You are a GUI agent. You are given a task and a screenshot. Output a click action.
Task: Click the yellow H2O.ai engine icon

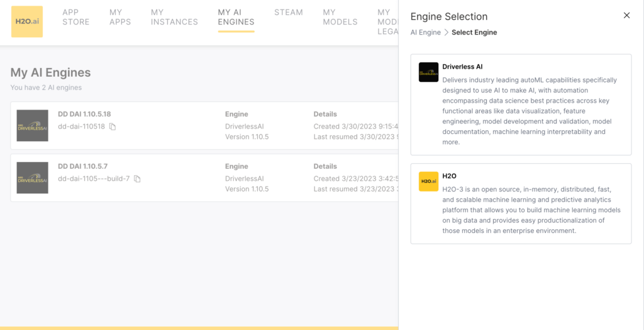coord(429,181)
